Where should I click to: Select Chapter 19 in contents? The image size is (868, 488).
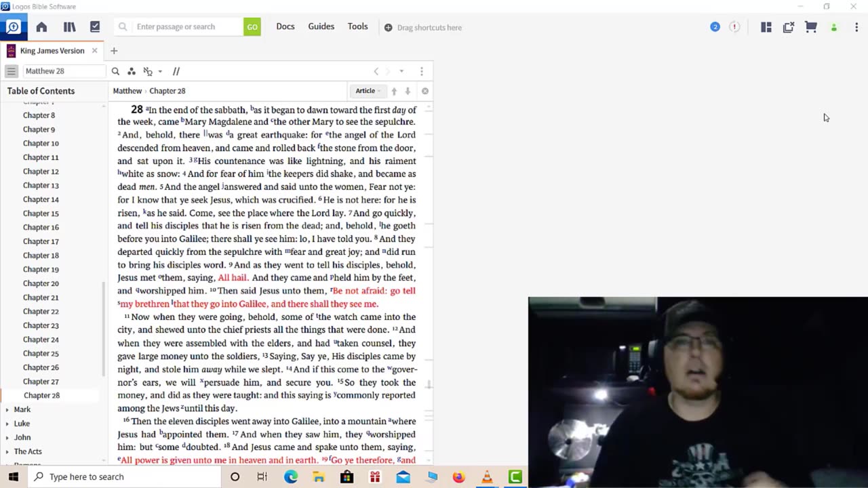(x=41, y=269)
